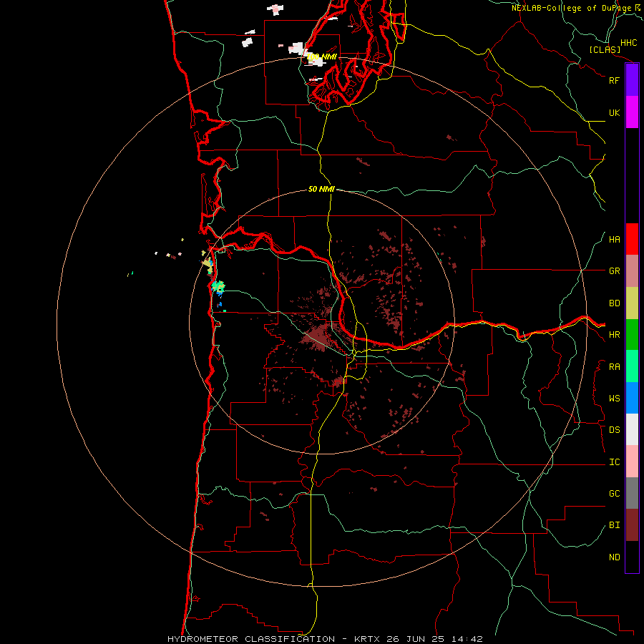Image resolution: width=644 pixels, height=644 pixels.
Task: Click the ND black legend swatch
Action: click(632, 557)
